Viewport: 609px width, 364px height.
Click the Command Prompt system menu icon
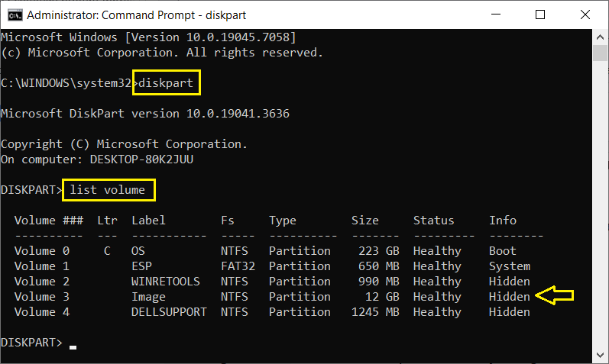tap(15, 15)
